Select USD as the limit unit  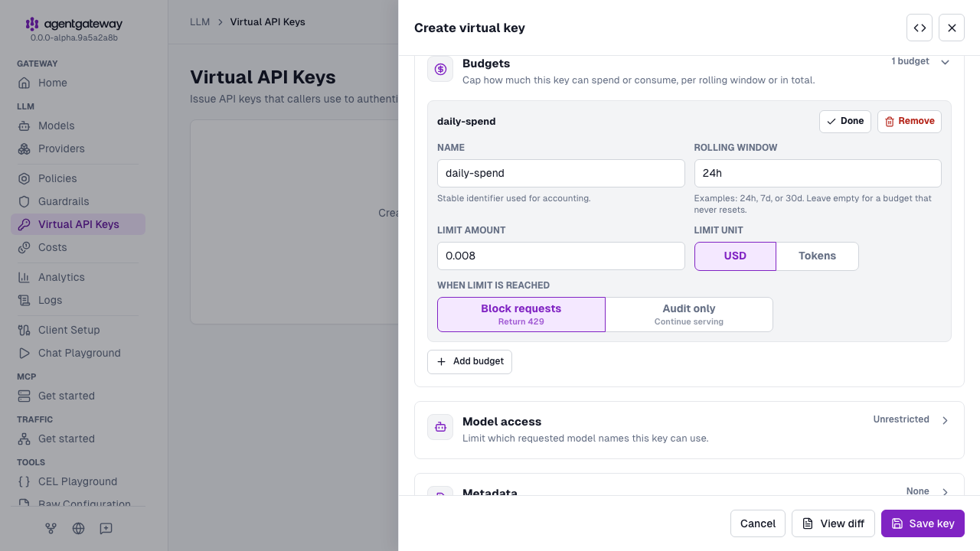coord(735,256)
